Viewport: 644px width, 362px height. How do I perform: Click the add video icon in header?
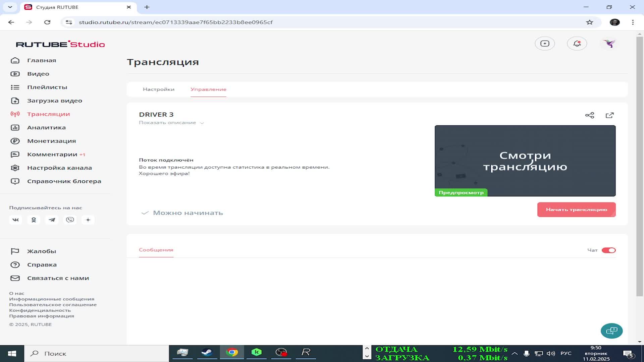click(x=545, y=44)
